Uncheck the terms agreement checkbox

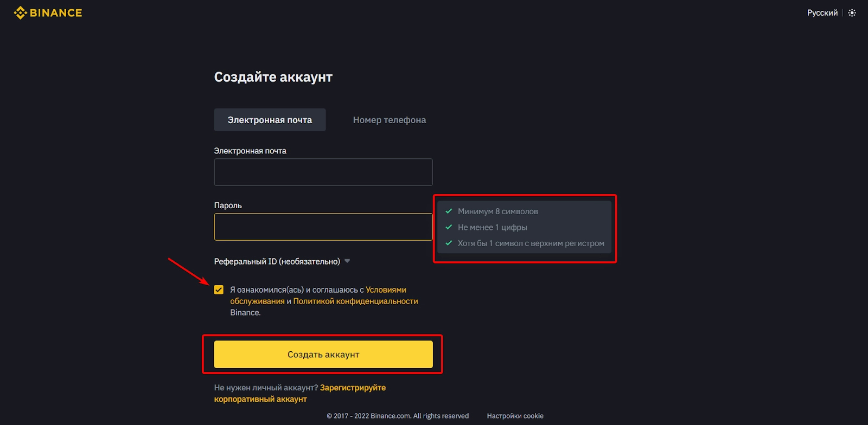(x=219, y=290)
